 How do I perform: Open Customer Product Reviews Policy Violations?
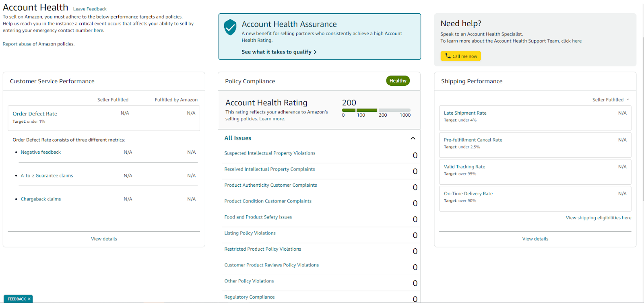tap(271, 265)
